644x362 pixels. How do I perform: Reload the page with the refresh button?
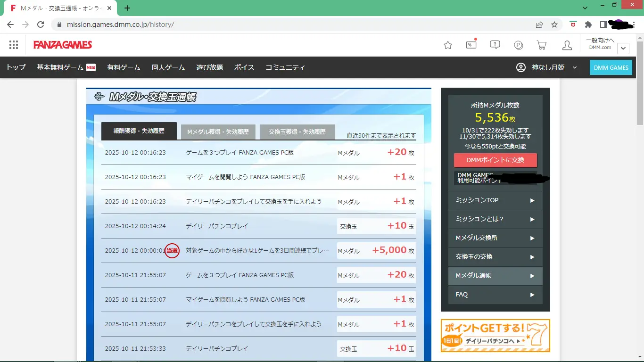coord(41,25)
